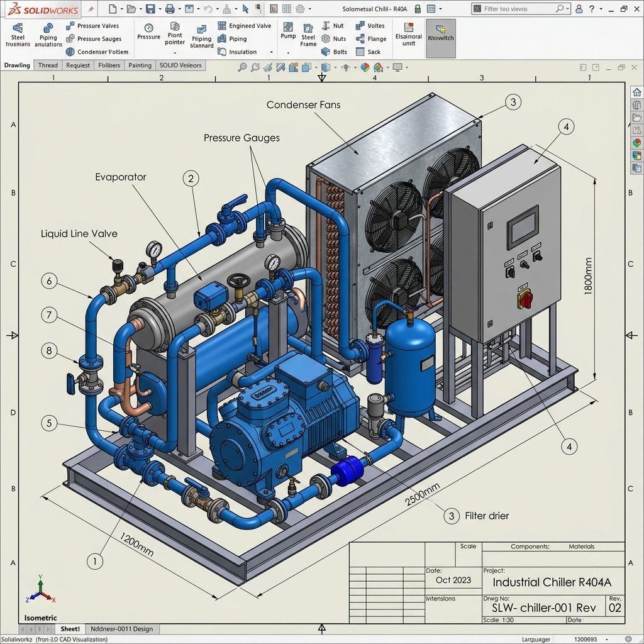Click the appearance color ball icon
The width and height of the screenshot is (644, 644).
pyautogui.click(x=365, y=67)
